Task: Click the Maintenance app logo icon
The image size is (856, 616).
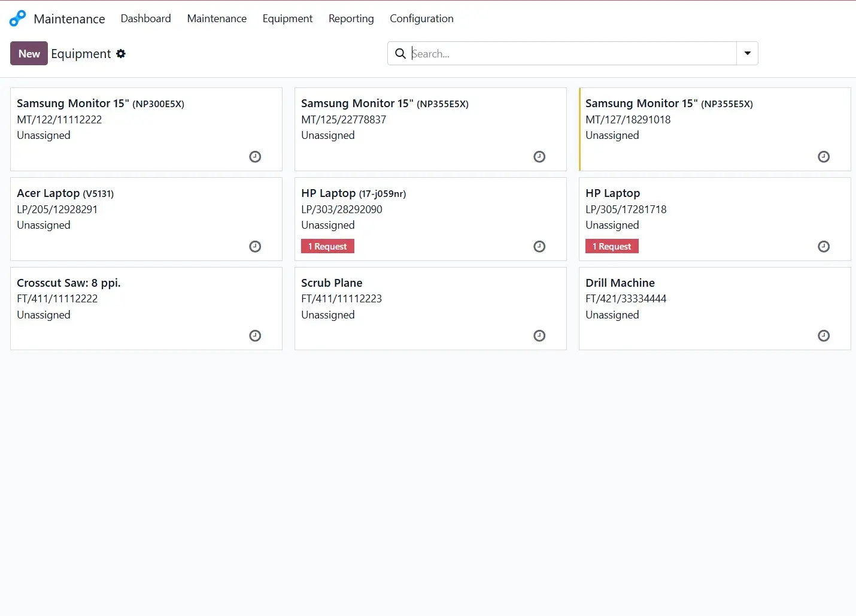Action: click(17, 19)
